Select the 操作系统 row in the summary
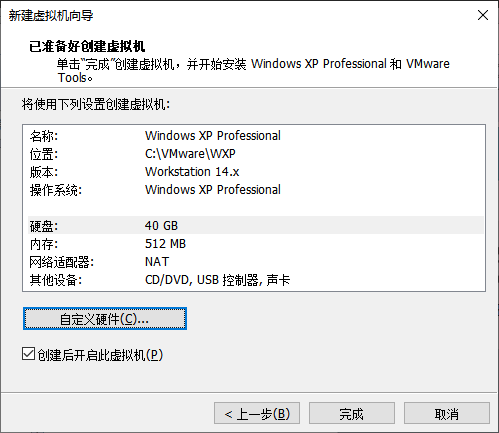 256,190
